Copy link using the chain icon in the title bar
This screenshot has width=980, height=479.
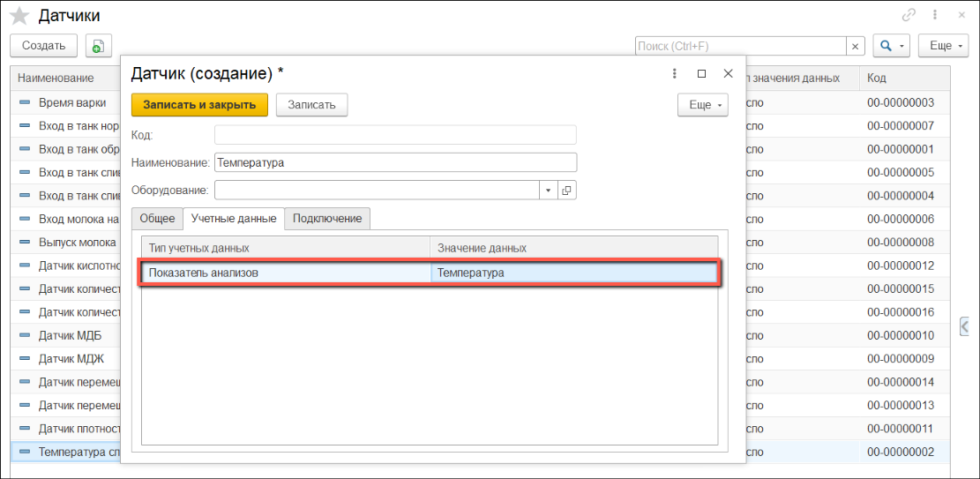click(x=909, y=15)
